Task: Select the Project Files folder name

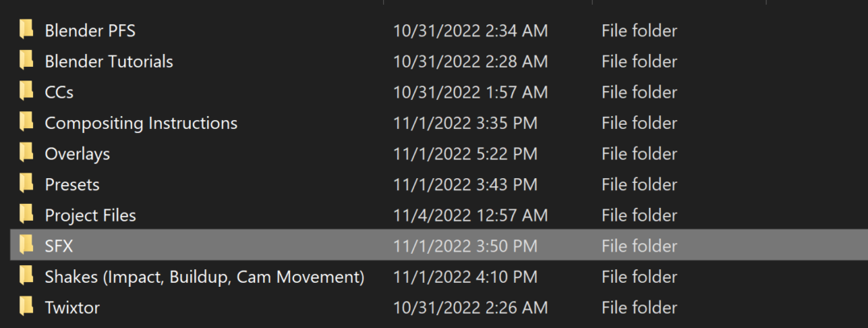Action: pos(90,215)
